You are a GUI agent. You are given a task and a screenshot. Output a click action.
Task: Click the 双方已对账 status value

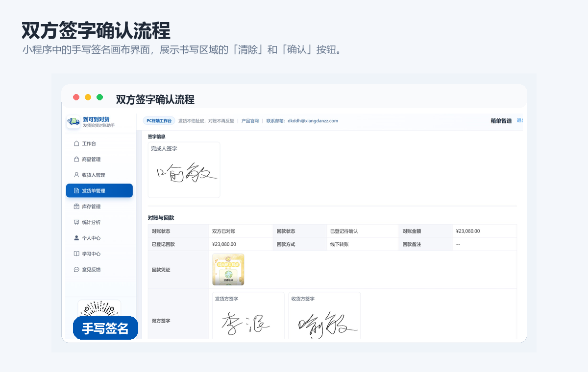point(224,231)
